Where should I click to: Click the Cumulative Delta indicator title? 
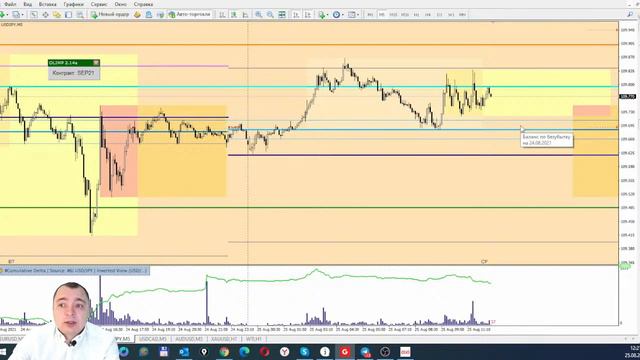coord(75,271)
